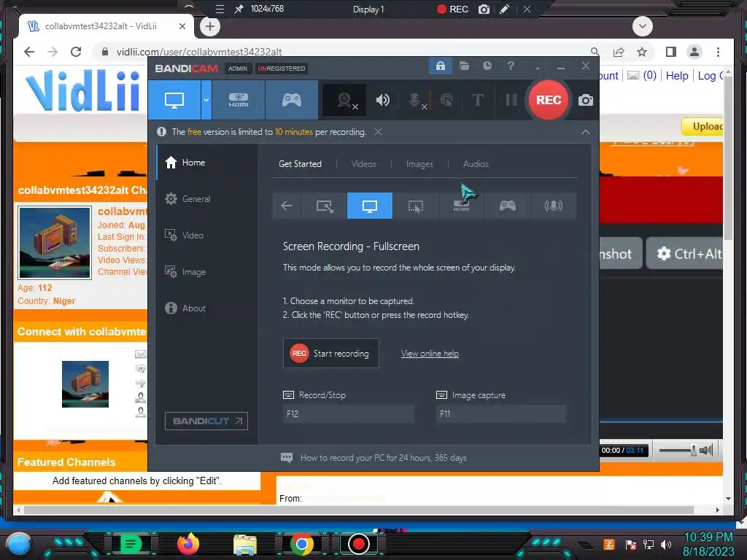Select game mode gamepad icon in mode row
Viewport: 747px width, 560px height.
click(x=508, y=206)
